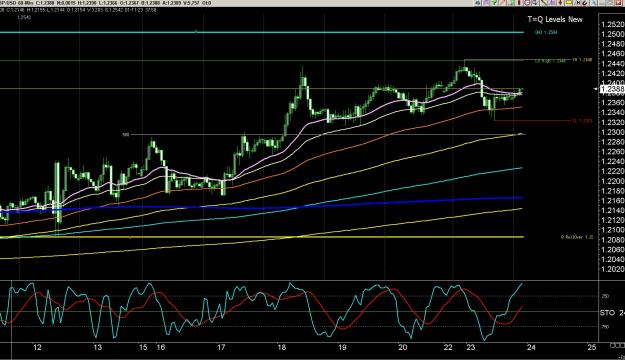
Task: Click the cyan level label near 1.2500
Action: pos(546,32)
